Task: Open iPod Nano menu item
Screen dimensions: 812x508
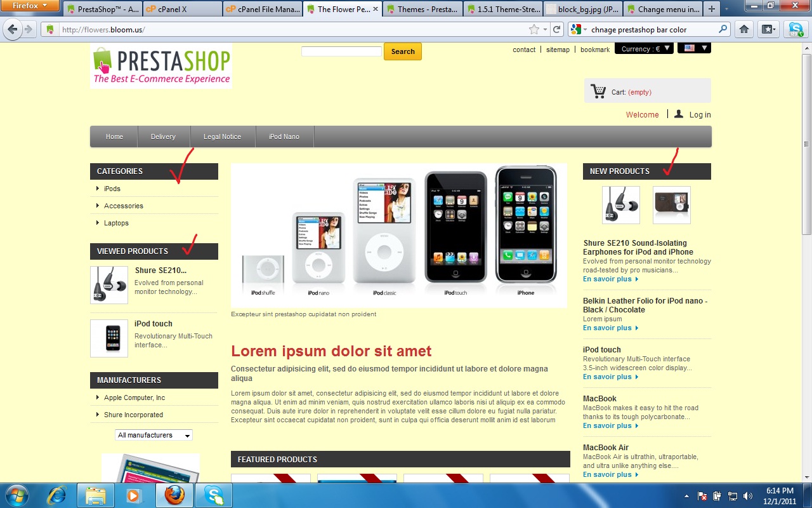Action: pos(284,137)
